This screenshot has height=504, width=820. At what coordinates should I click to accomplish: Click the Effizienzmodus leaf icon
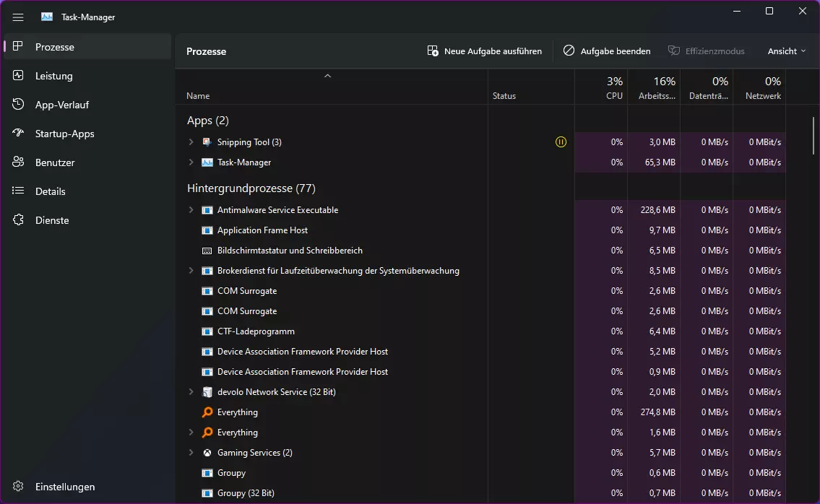point(674,51)
